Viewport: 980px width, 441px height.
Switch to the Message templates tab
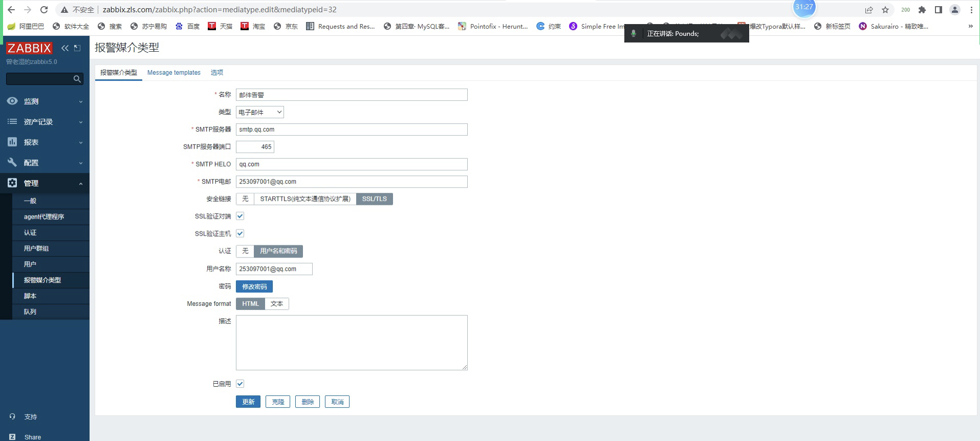tap(174, 73)
